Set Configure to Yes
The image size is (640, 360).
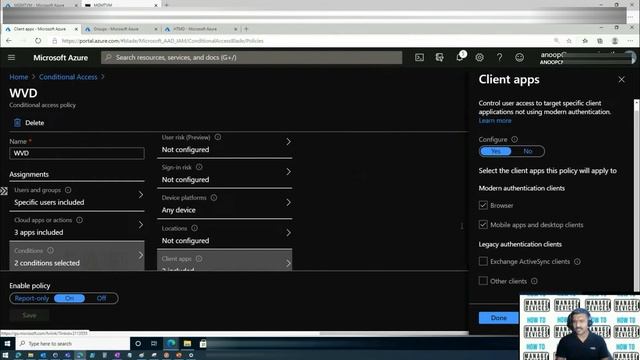click(x=496, y=151)
